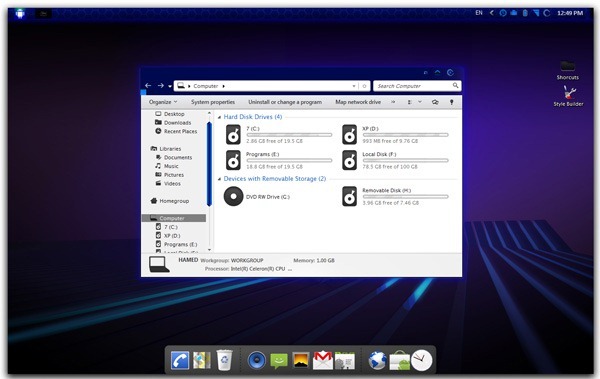Click the Computer address breadcrumb
This screenshot has width=600, height=379.
(x=205, y=86)
